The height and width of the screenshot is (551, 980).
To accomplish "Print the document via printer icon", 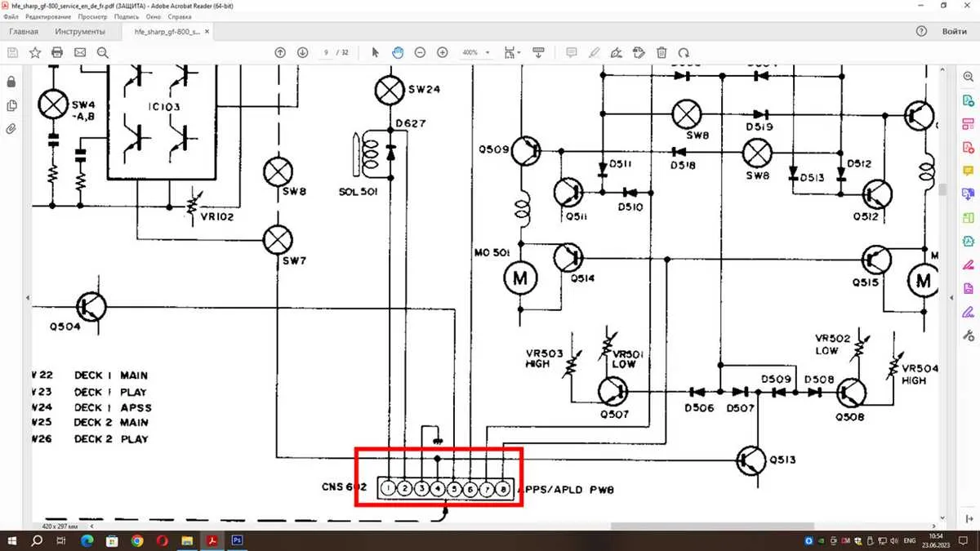I will point(57,52).
